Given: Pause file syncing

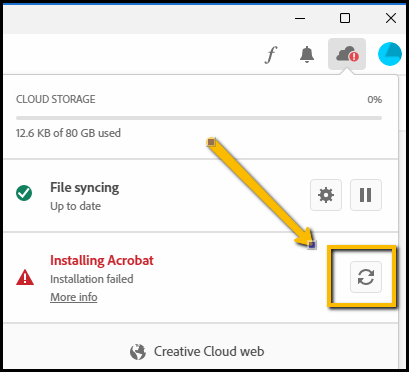Looking at the screenshot, I should 366,195.
